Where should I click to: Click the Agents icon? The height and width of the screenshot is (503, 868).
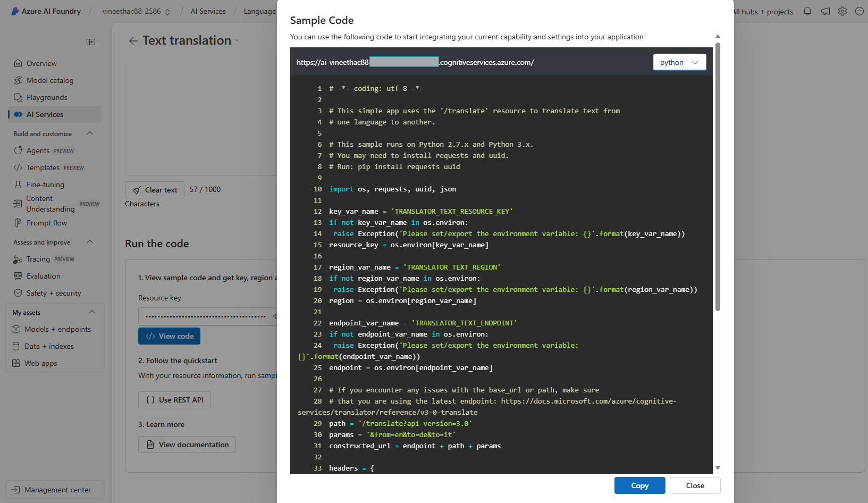pos(18,150)
